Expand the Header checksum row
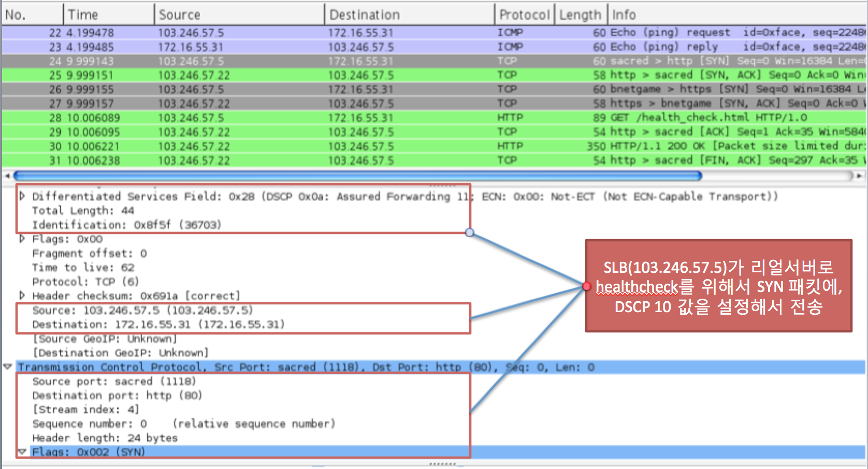868x469 pixels. coord(22,296)
